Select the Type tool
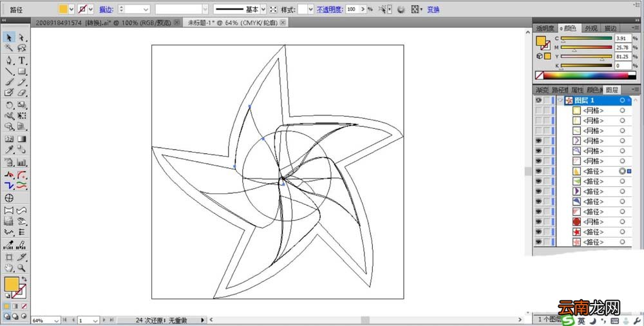Image resolution: width=644 pixels, height=326 pixels. point(22,61)
